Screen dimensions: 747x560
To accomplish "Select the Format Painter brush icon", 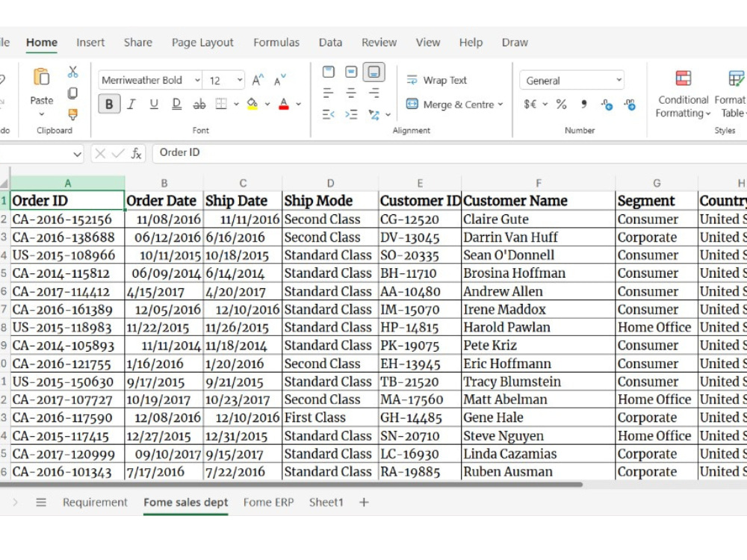I will click(x=73, y=114).
